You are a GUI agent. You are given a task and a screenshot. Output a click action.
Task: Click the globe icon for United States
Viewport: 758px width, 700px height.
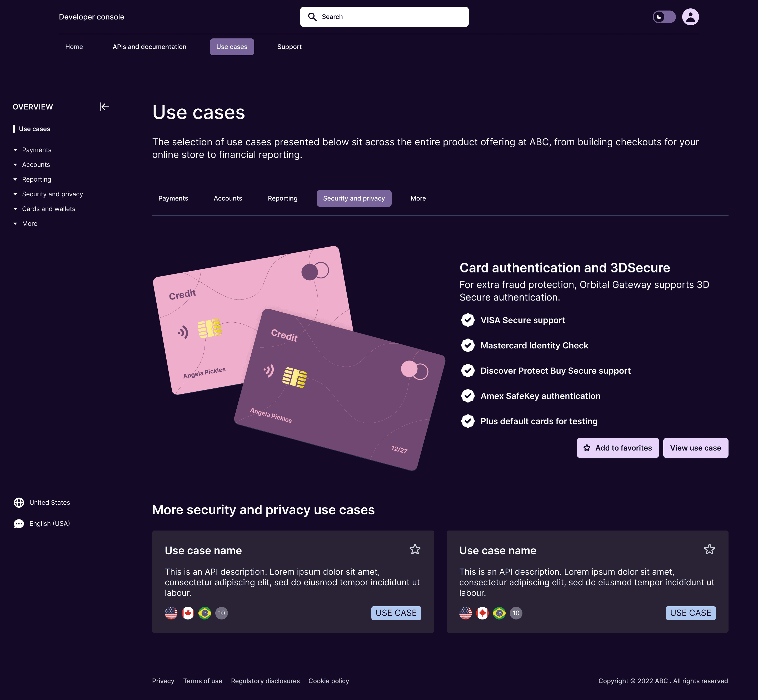click(19, 502)
